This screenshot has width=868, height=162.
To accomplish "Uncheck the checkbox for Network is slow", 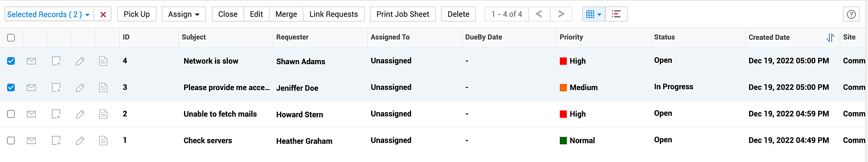I will pos(11,61).
